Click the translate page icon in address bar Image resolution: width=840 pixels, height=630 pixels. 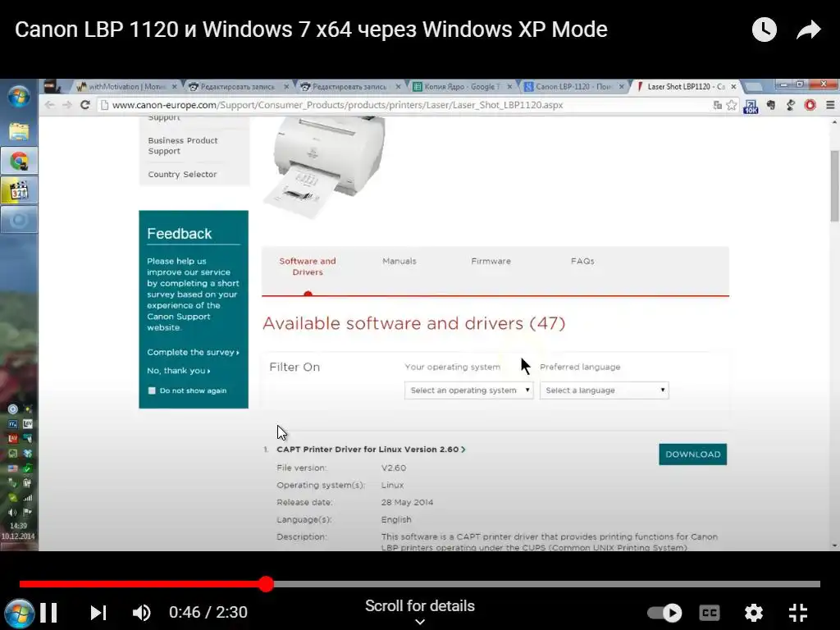717,106
